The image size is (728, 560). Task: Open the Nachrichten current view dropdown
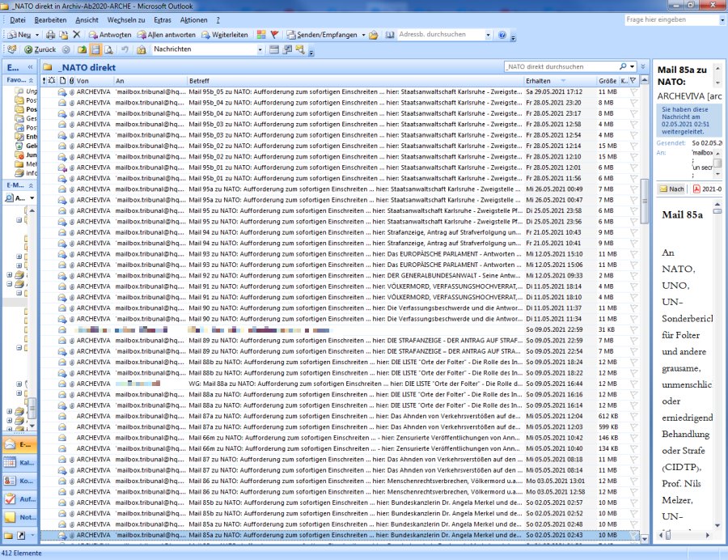coord(260,49)
